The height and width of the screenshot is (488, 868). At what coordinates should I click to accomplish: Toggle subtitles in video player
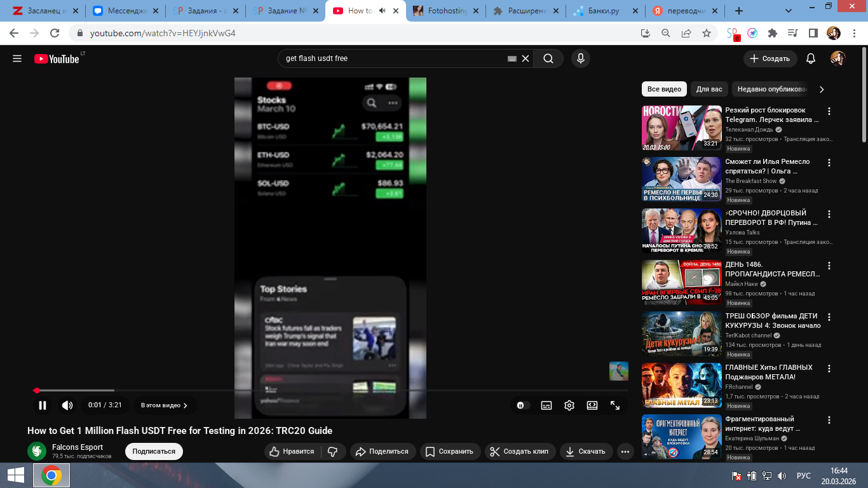[546, 405]
